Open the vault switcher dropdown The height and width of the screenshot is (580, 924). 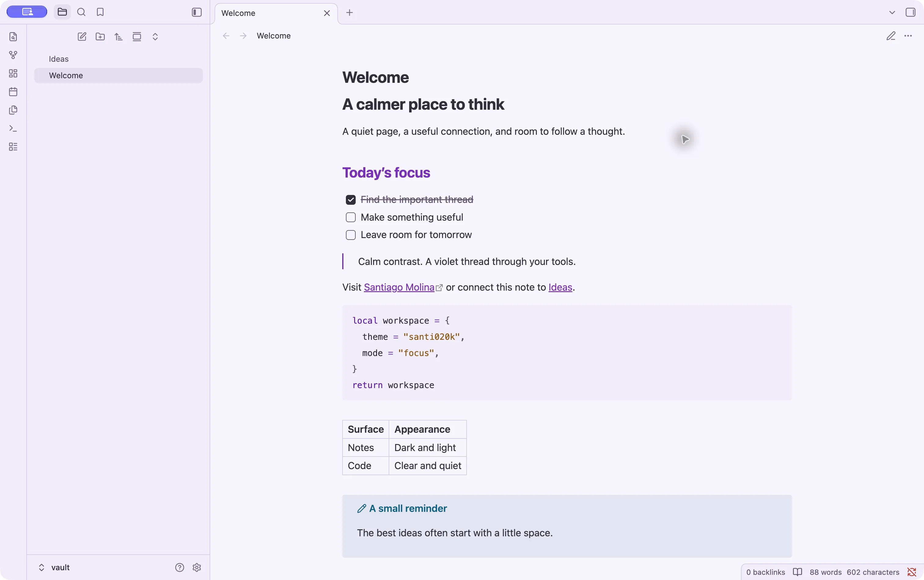(x=54, y=567)
